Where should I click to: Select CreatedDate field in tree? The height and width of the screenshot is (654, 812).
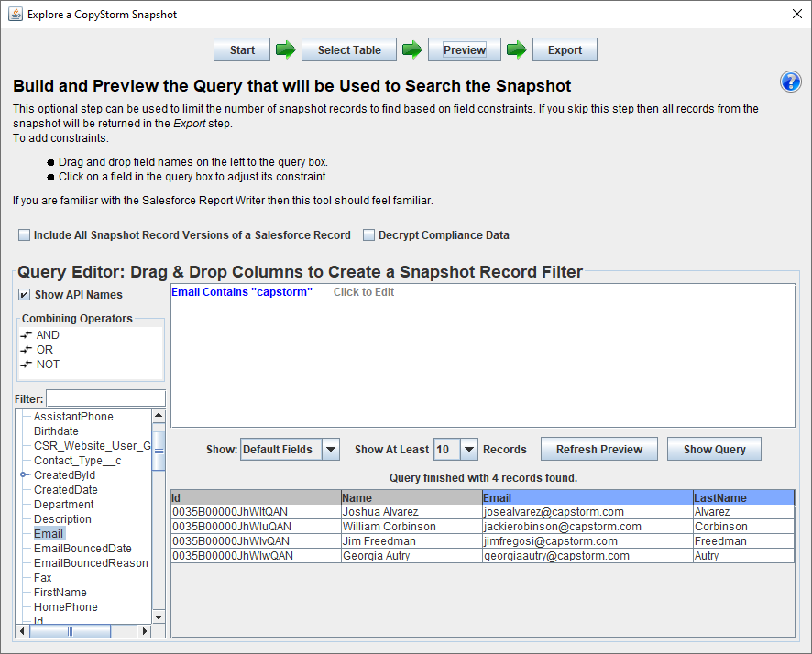click(x=66, y=489)
